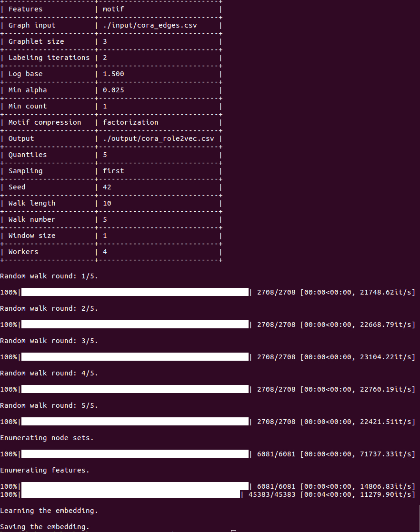This screenshot has width=420, height=532.
Task: Click the 'Seed' label
Action: pos(17,187)
